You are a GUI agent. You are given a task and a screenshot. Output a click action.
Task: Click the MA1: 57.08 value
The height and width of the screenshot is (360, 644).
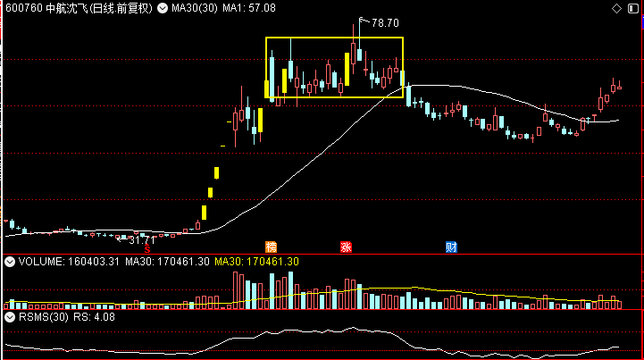(x=249, y=8)
